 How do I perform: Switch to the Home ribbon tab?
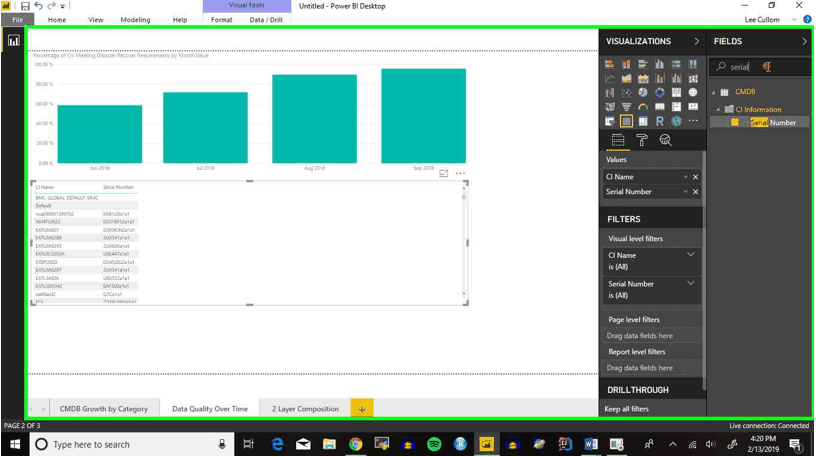tap(57, 20)
